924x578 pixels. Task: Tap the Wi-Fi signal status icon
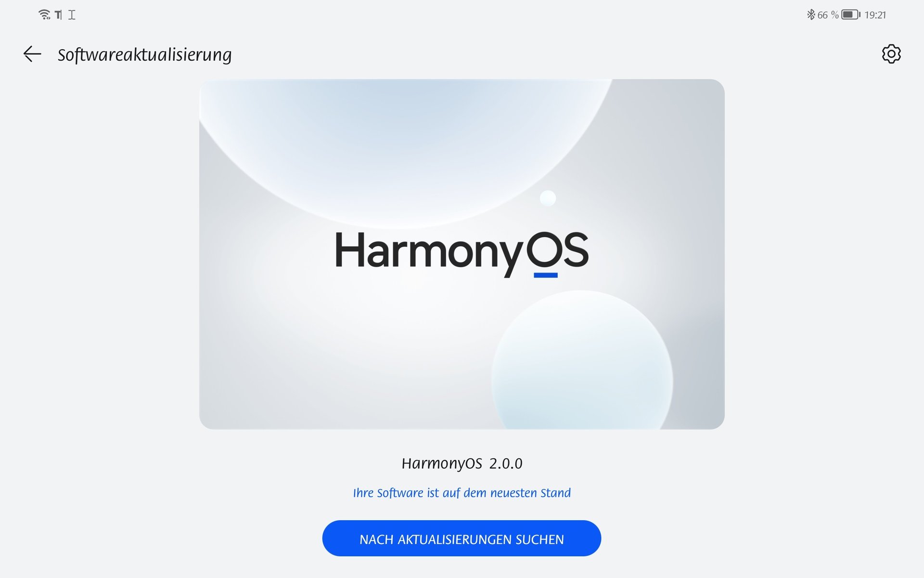click(x=44, y=15)
